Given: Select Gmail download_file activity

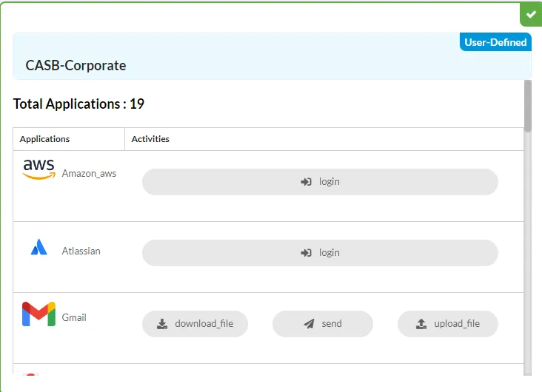Looking at the screenshot, I should click(195, 324).
